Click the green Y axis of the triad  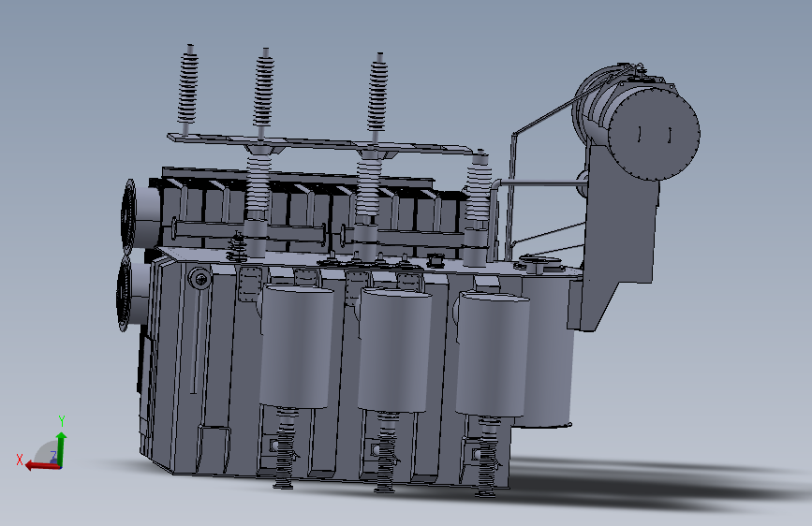pos(61,448)
